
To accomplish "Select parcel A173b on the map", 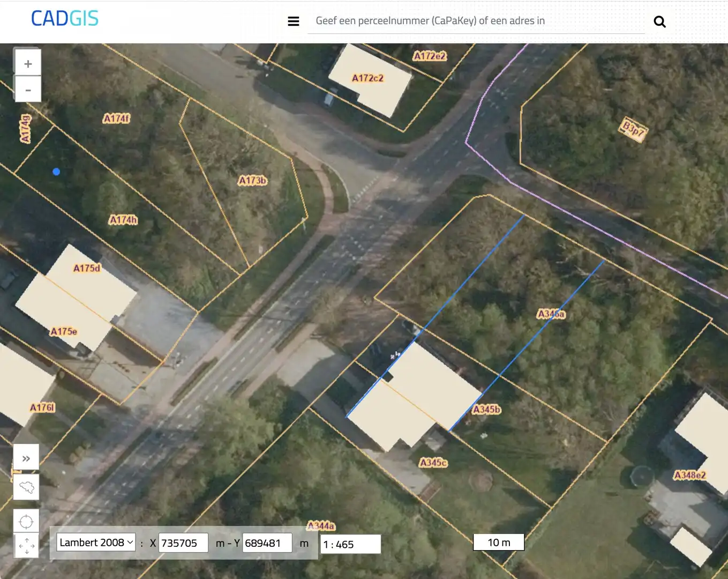I will [x=252, y=181].
